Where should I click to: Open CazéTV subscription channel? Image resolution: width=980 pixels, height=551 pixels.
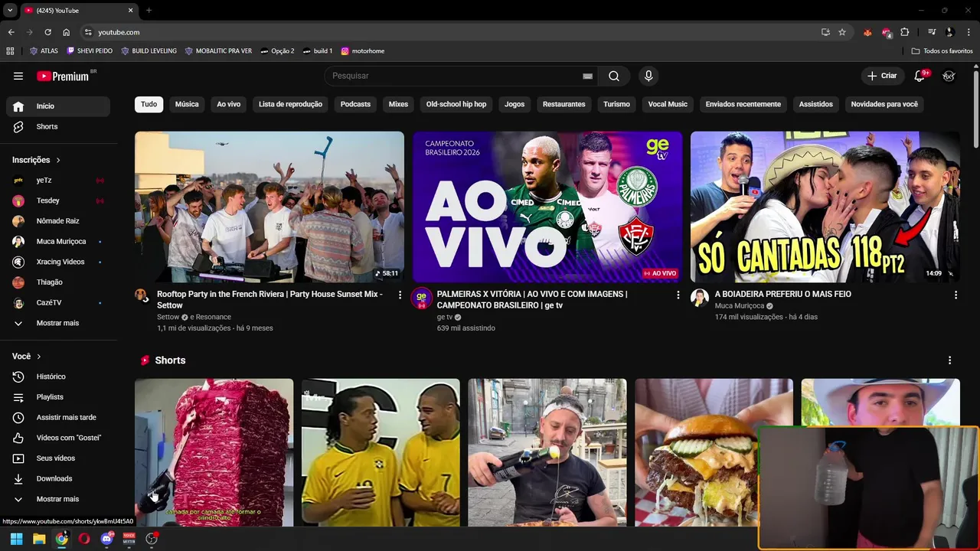tap(58, 303)
